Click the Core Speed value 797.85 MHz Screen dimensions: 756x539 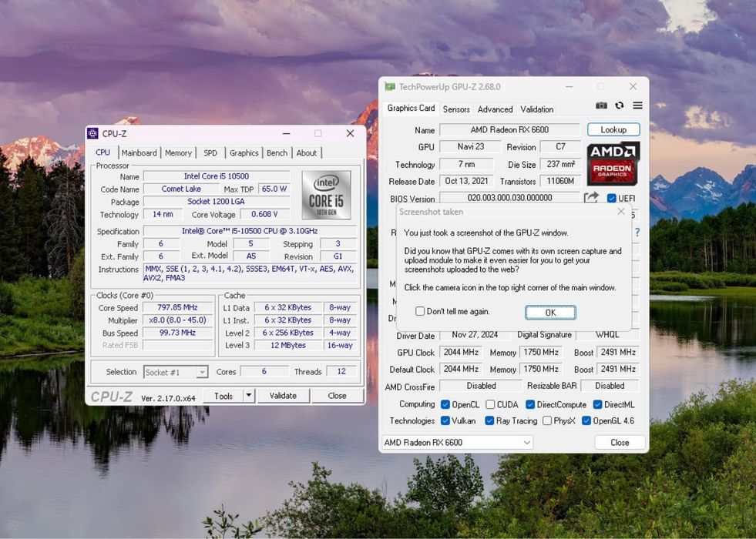pyautogui.click(x=177, y=307)
